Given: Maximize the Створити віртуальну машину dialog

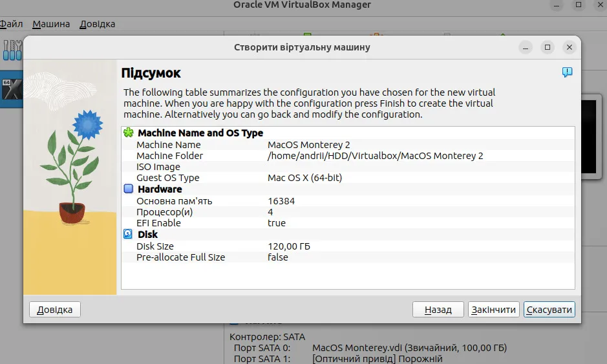Looking at the screenshot, I should click(x=548, y=47).
